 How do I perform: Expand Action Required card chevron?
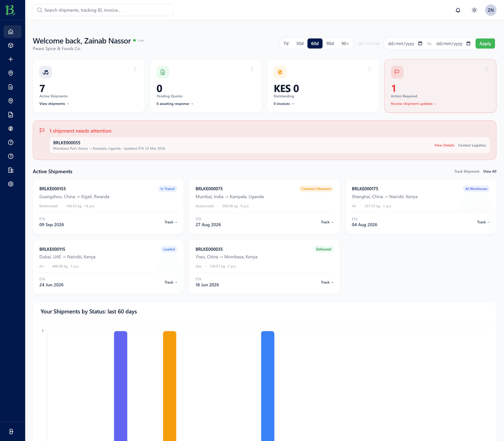tap(487, 69)
